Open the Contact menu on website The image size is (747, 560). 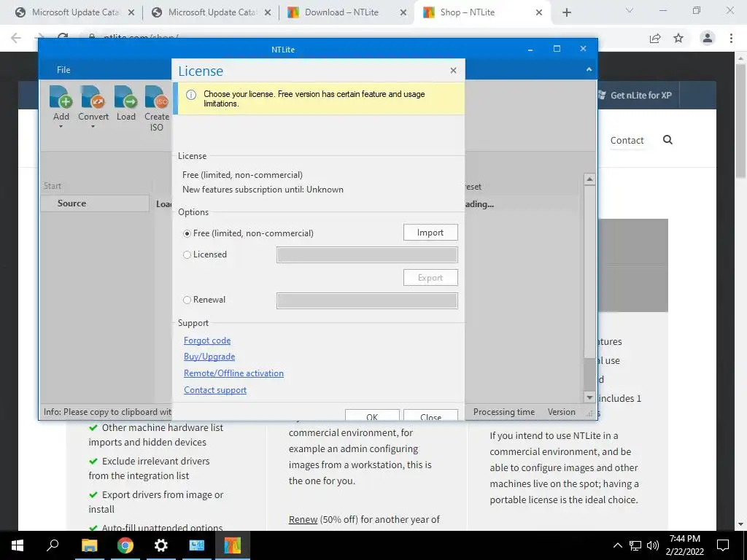coord(627,141)
